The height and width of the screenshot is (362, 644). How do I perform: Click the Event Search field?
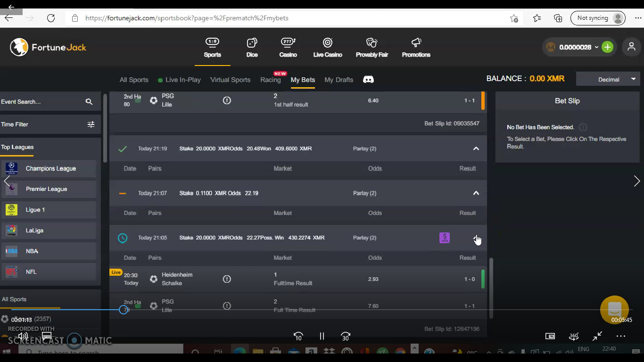point(42,102)
